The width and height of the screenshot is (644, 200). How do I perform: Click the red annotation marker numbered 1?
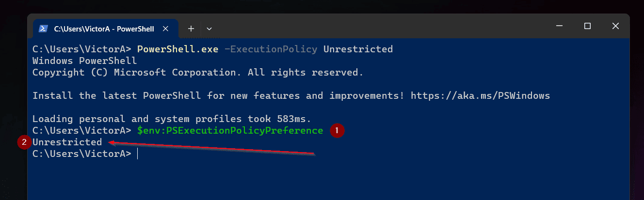(337, 130)
